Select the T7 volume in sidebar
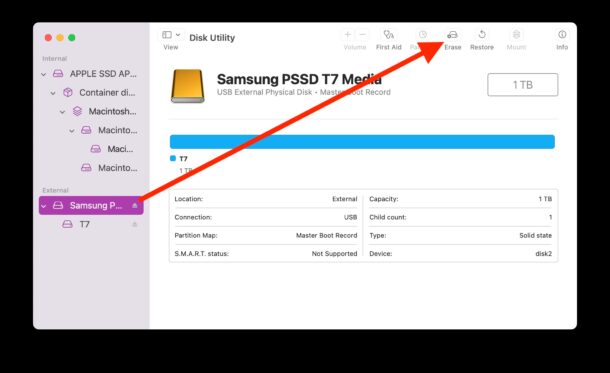Image resolution: width=610 pixels, height=373 pixels. tap(91, 224)
